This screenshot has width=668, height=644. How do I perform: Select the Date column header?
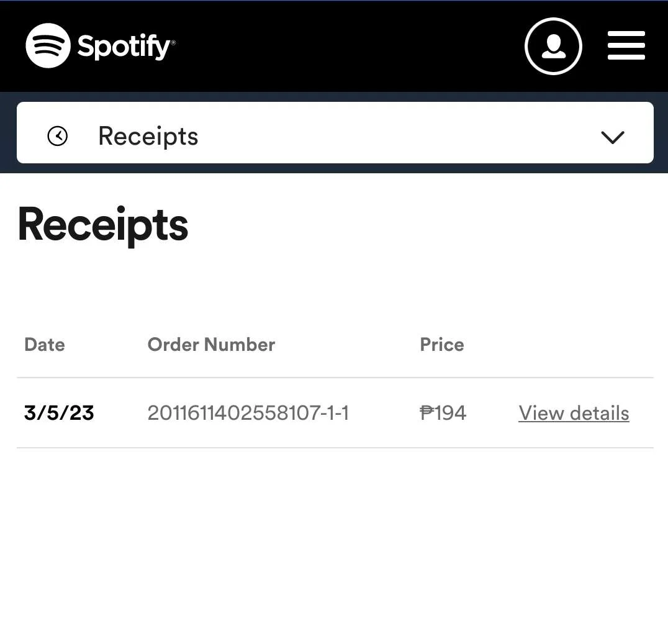[45, 345]
